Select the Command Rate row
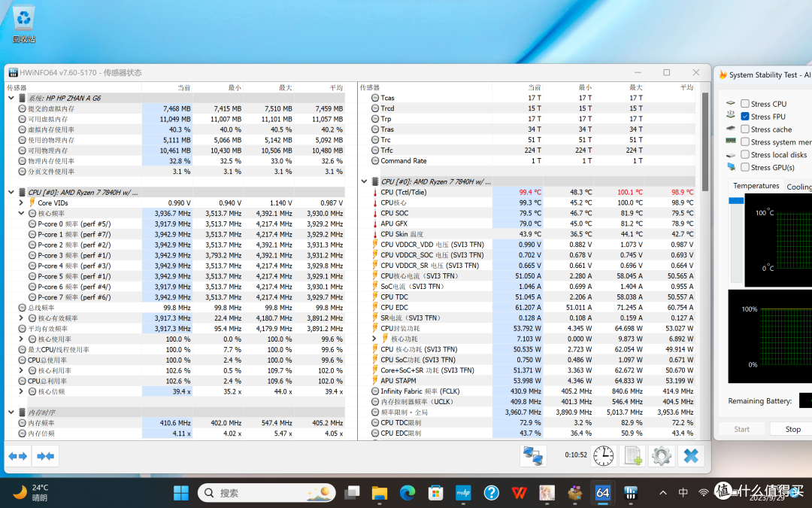 tap(526, 161)
